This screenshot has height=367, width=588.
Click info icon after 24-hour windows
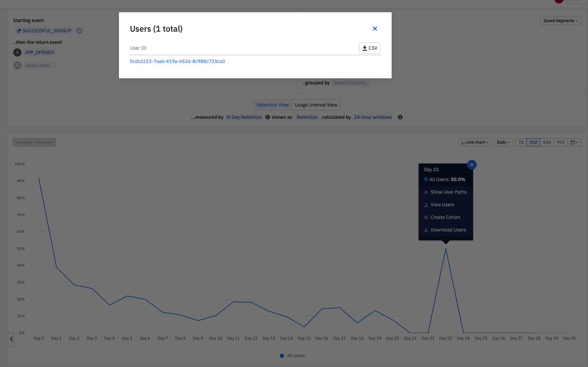point(400,117)
